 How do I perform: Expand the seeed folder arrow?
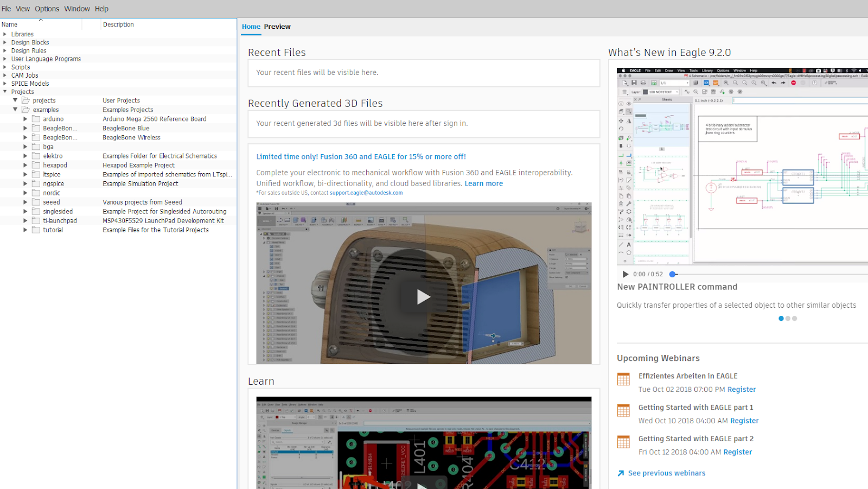[25, 202]
